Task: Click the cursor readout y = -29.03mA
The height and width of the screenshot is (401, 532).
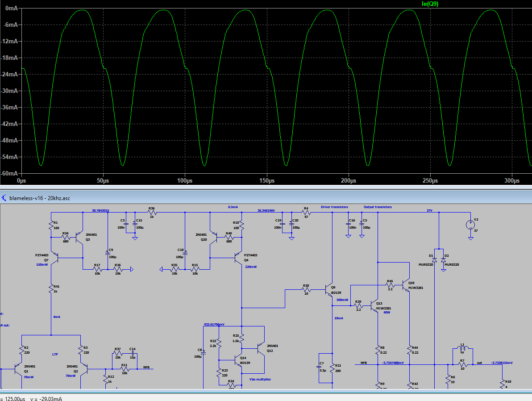Action: point(46,399)
